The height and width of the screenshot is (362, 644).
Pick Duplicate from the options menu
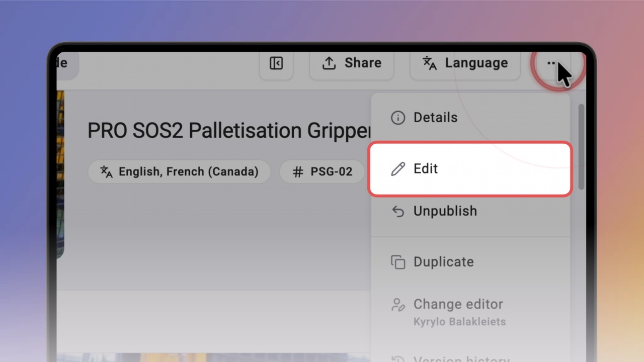(470, 262)
